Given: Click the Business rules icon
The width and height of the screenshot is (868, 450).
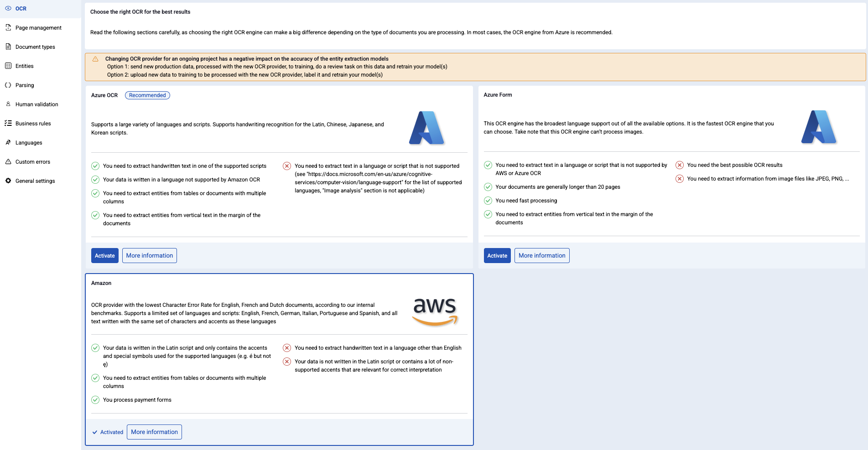Looking at the screenshot, I should 8,123.
